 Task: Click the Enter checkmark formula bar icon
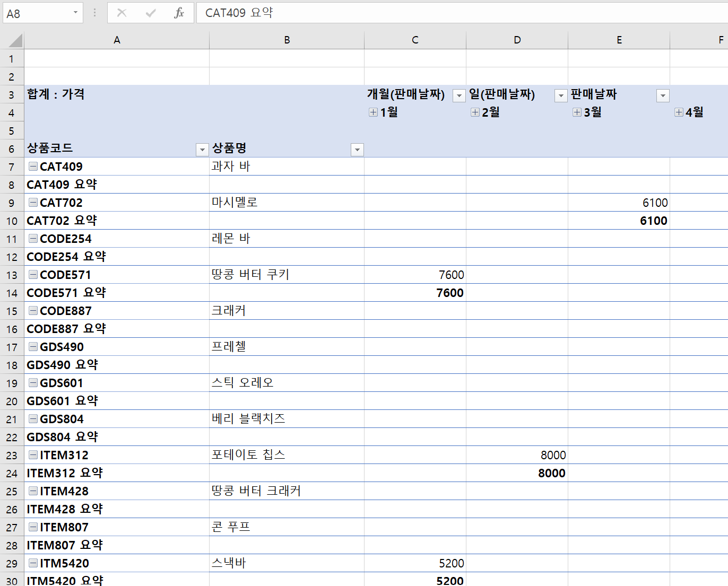[x=151, y=13]
